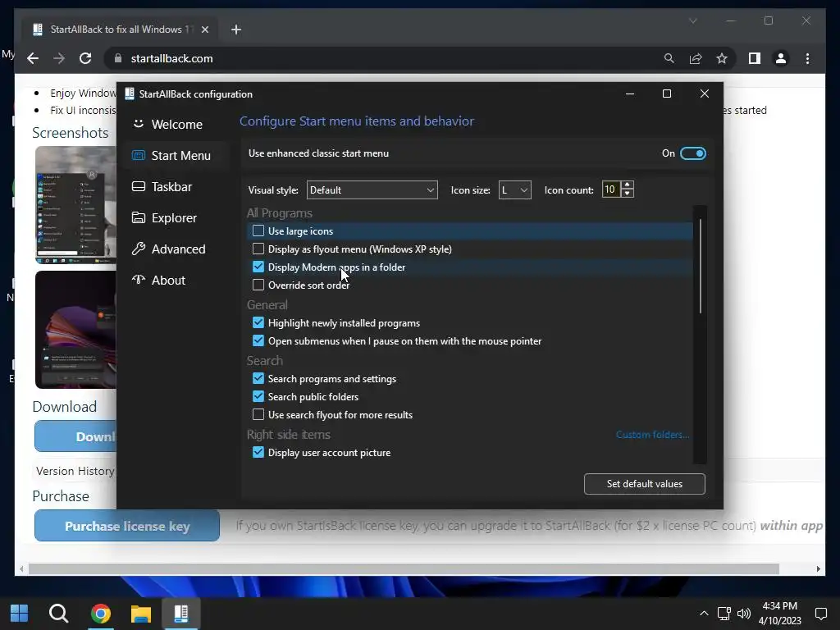
Task: Toggle Open submenus on mouse pause checkbox
Action: point(258,340)
